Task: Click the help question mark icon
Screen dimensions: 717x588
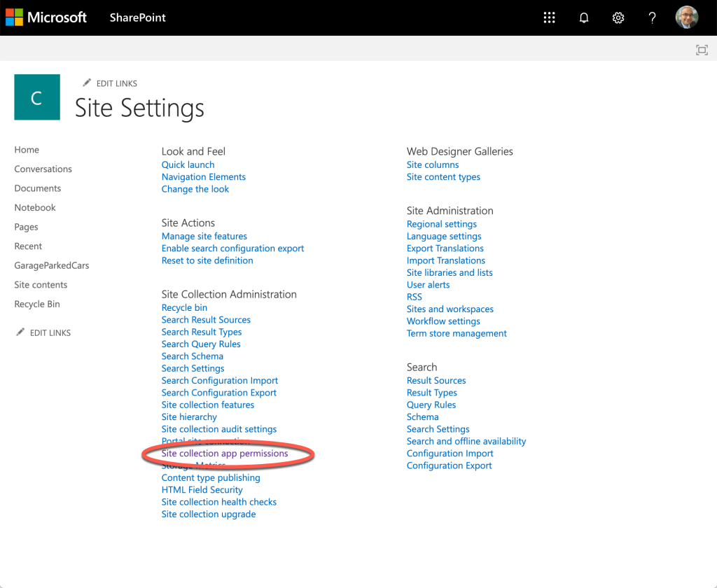Action: (x=652, y=18)
